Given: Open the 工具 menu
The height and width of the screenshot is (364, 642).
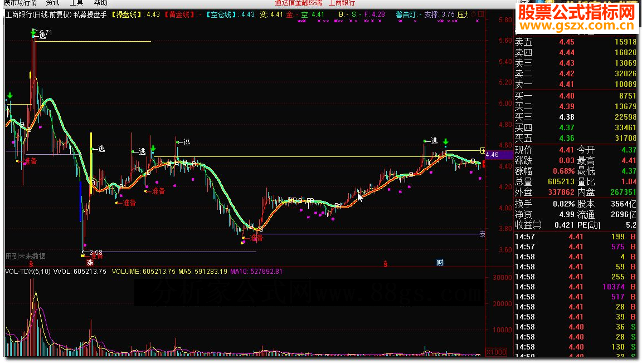Looking at the screenshot, I should point(76,3).
